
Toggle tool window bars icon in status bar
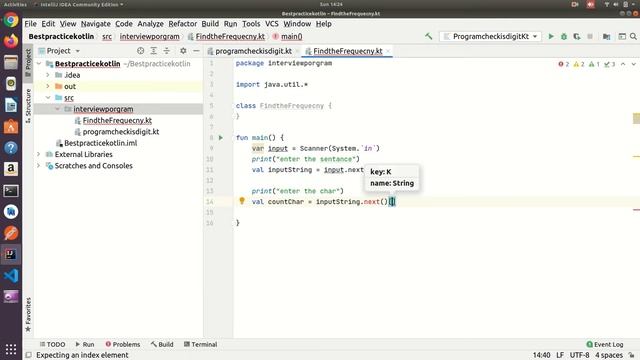(29, 355)
